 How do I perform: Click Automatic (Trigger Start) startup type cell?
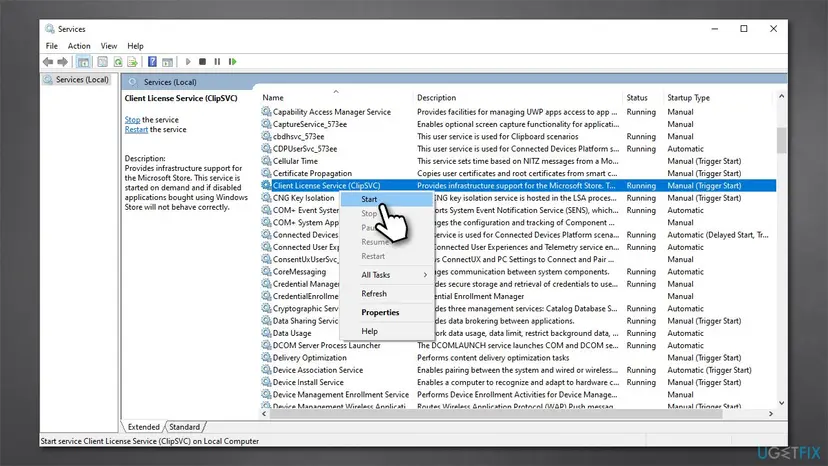[709, 370]
